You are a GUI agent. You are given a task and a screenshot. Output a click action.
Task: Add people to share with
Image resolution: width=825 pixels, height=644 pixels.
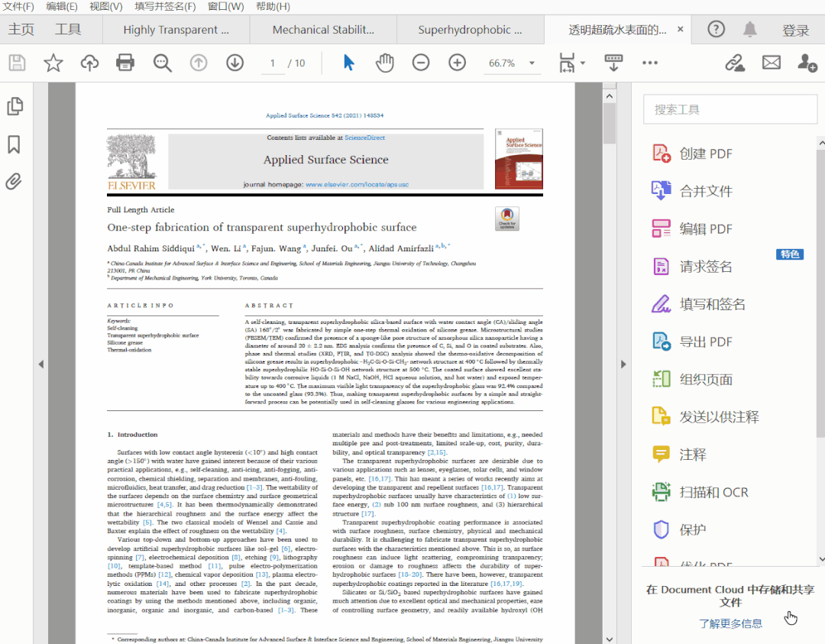coord(807,63)
